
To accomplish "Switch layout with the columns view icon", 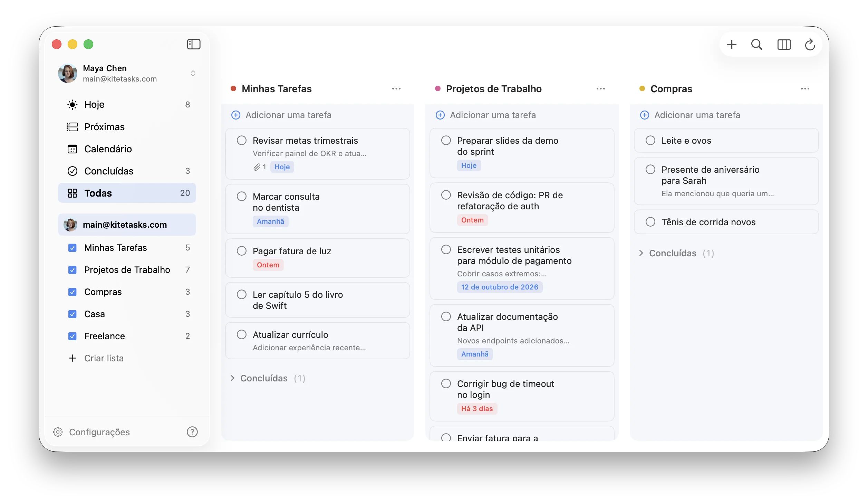I will click(x=784, y=44).
